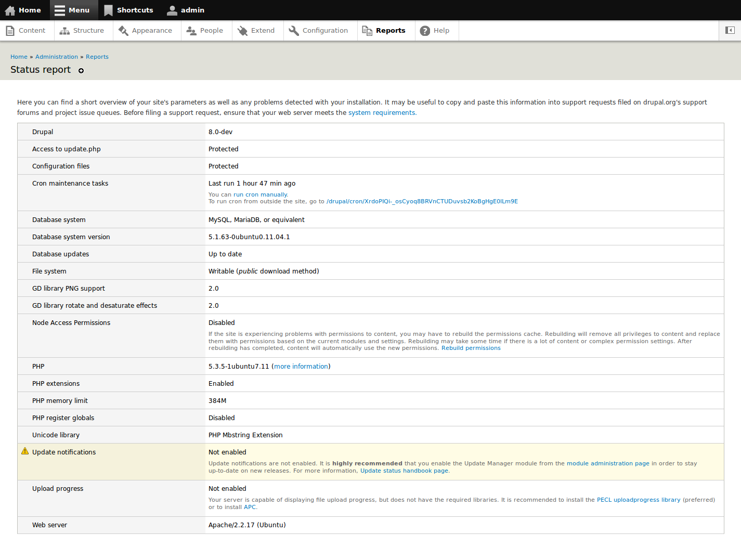
Task: Open PECL uploadprogress library link
Action: pyautogui.click(x=639, y=500)
